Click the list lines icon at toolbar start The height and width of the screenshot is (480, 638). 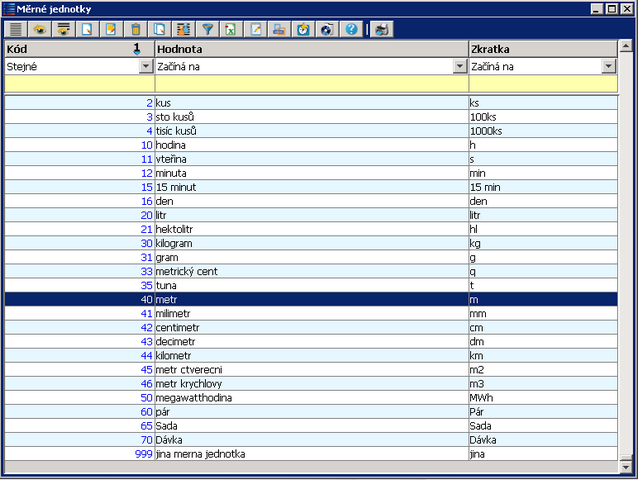click(x=15, y=29)
